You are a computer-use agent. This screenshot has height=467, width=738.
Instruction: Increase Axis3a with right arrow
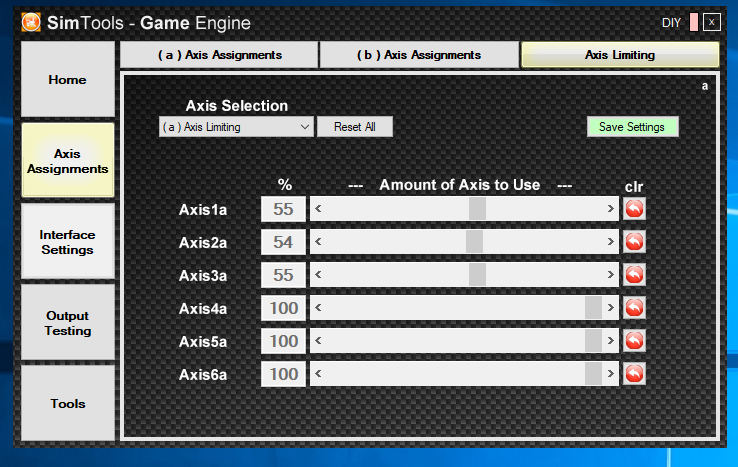point(610,274)
